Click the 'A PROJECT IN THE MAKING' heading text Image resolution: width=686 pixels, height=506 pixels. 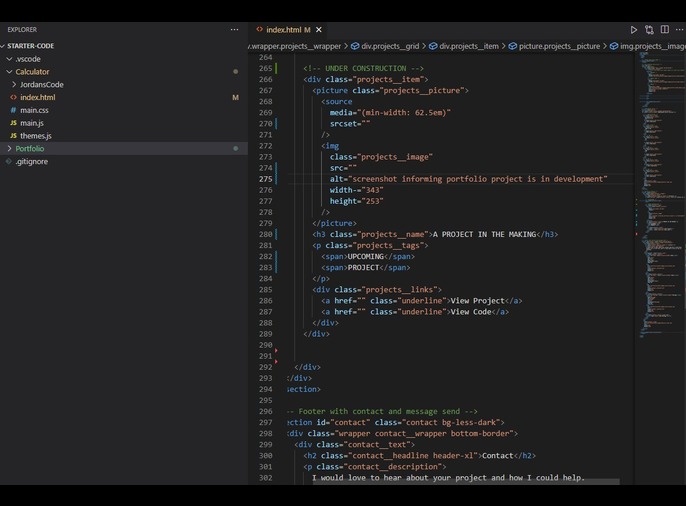coord(484,234)
